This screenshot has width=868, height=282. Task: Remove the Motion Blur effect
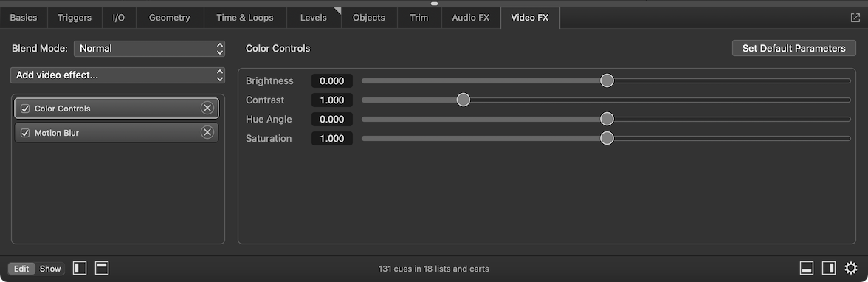click(x=207, y=132)
